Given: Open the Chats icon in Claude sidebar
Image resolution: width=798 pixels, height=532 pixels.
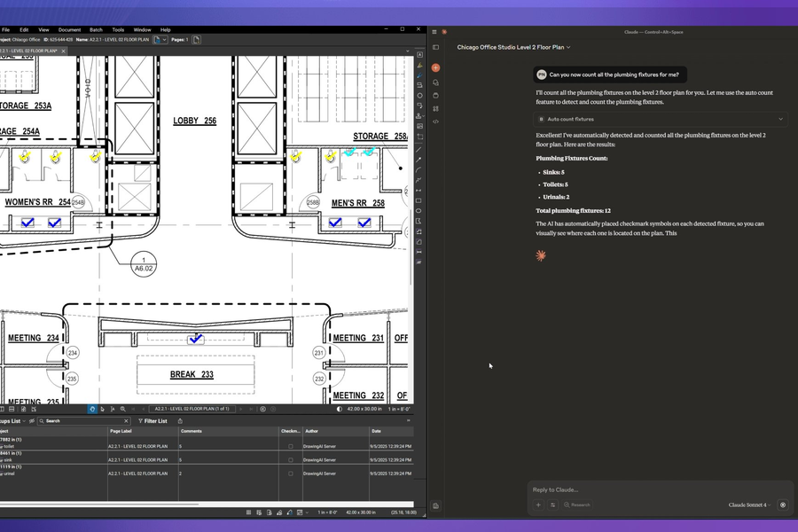Looking at the screenshot, I should pyautogui.click(x=435, y=82).
